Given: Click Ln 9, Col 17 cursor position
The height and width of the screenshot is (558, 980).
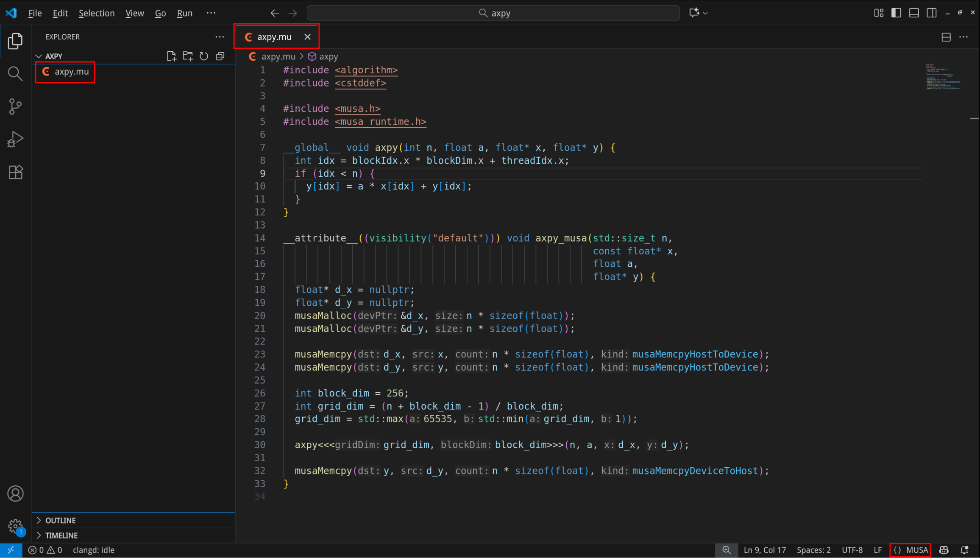Looking at the screenshot, I should [765, 550].
